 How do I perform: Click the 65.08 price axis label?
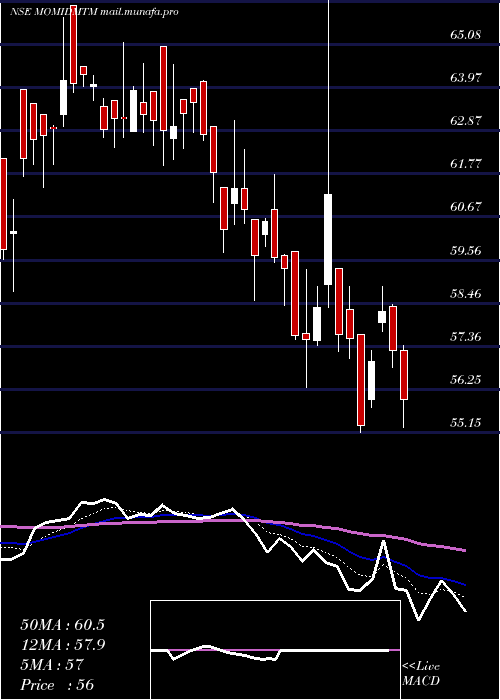(466, 34)
